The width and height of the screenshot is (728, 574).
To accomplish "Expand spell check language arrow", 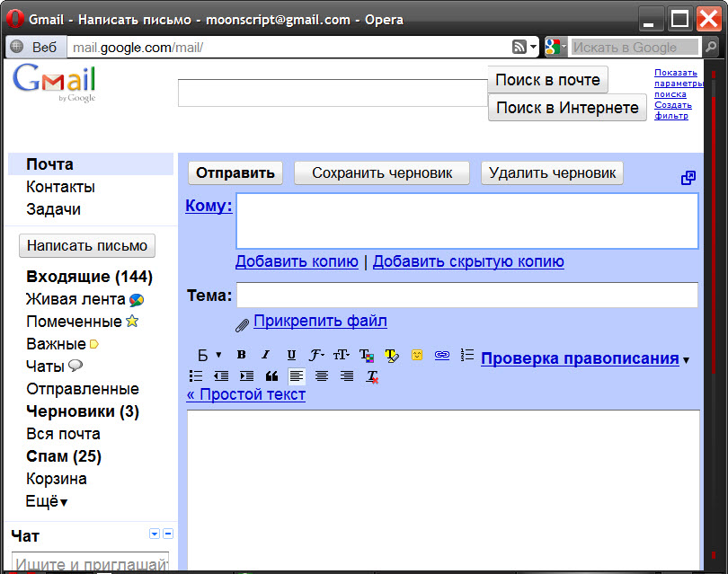I will coord(687,359).
